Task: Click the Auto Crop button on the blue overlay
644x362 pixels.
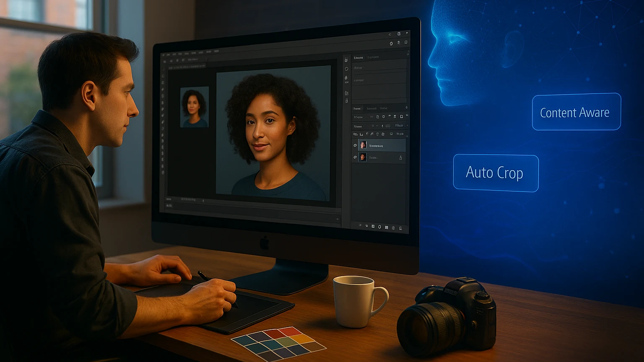Action: pos(495,173)
